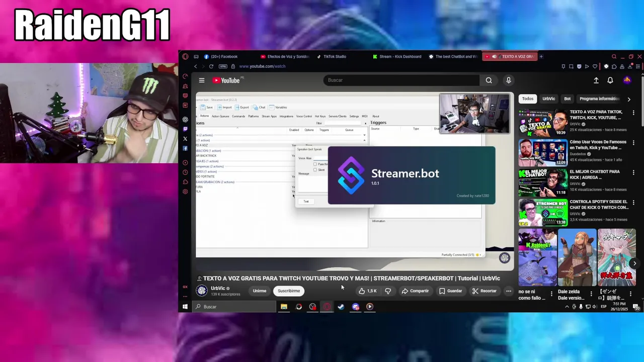Image resolution: width=644 pixels, height=362 pixels.
Task: Go to the YouTube home logo
Action: click(226, 80)
